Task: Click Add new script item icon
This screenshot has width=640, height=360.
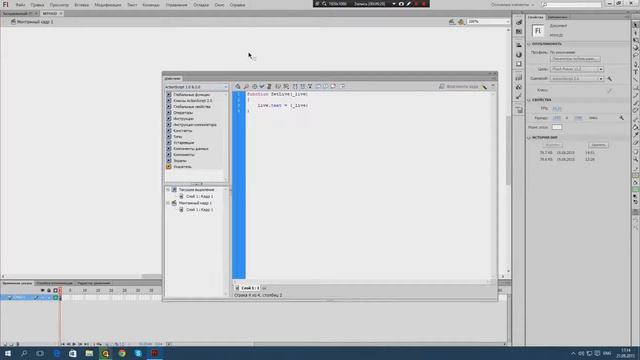Action: click(238, 87)
